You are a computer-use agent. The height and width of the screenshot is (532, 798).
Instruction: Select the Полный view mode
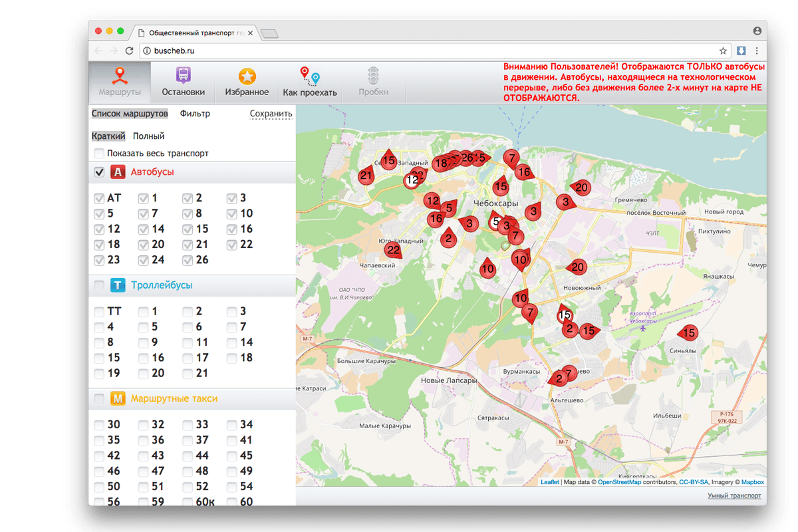pyautogui.click(x=148, y=136)
